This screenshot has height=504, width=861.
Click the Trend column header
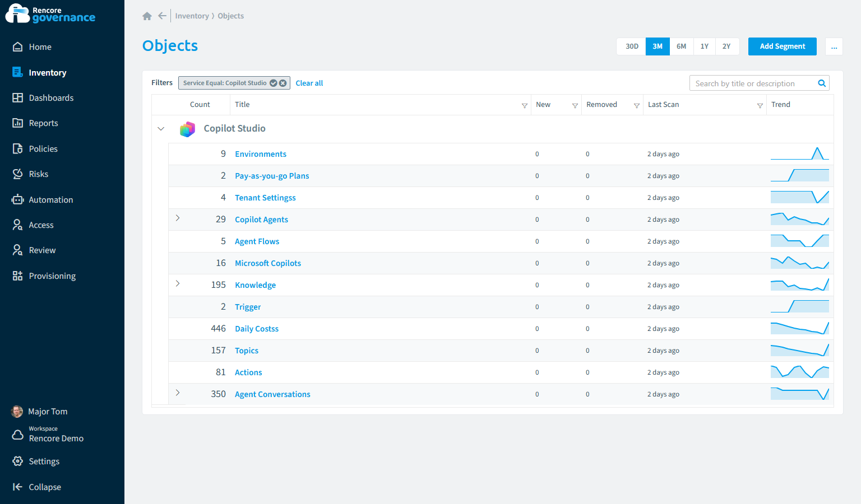[781, 105]
